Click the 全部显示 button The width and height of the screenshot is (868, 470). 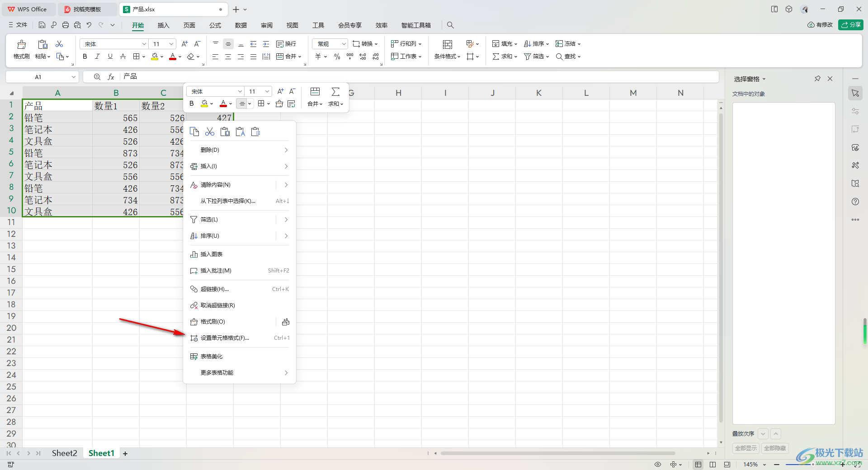(746, 448)
